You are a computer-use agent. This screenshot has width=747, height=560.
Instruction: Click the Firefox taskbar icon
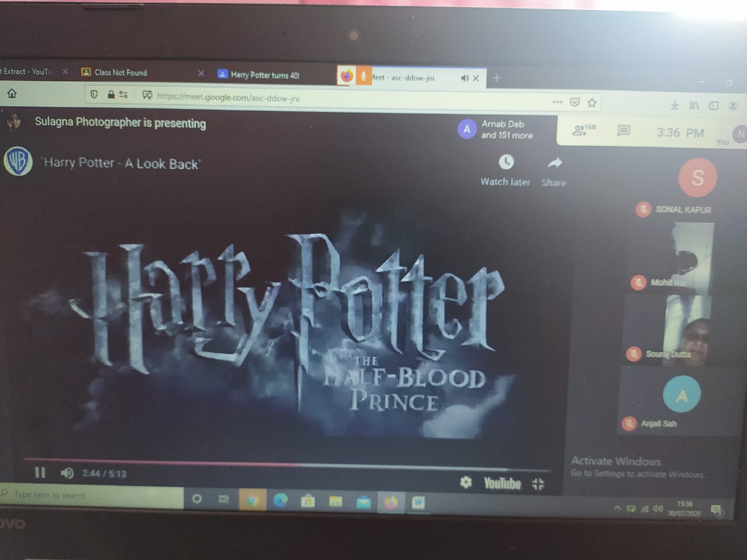click(390, 502)
